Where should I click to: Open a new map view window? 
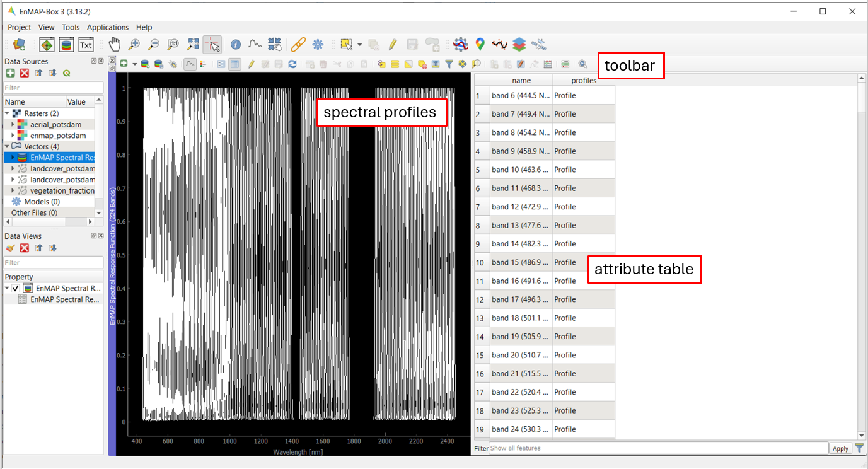[47, 45]
